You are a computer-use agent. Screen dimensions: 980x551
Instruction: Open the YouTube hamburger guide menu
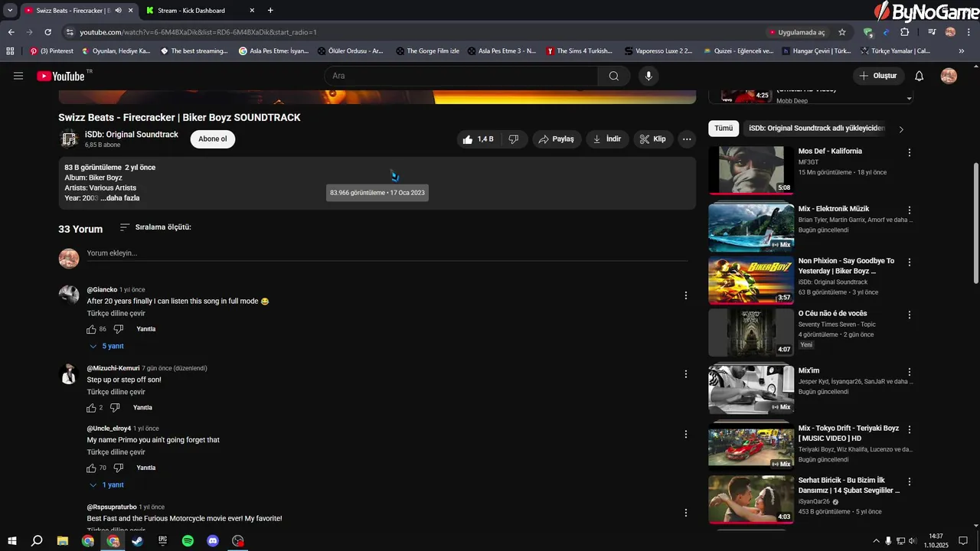click(18, 76)
